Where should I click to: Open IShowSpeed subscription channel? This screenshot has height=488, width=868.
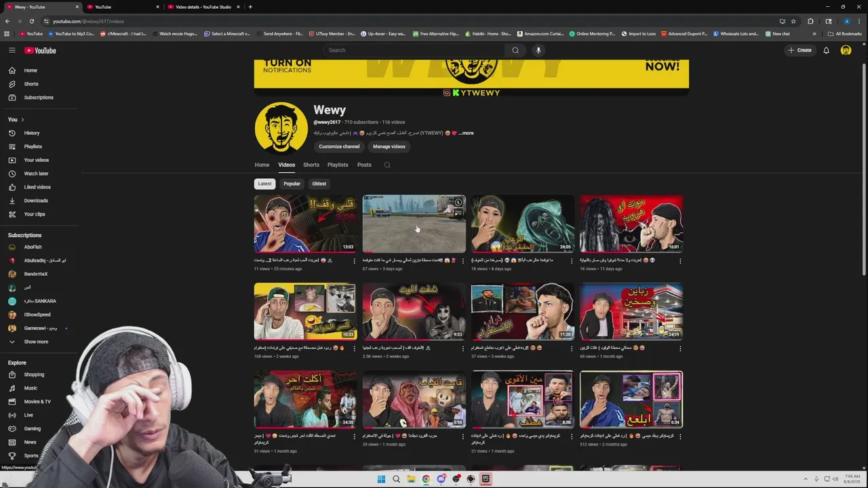[39, 314]
